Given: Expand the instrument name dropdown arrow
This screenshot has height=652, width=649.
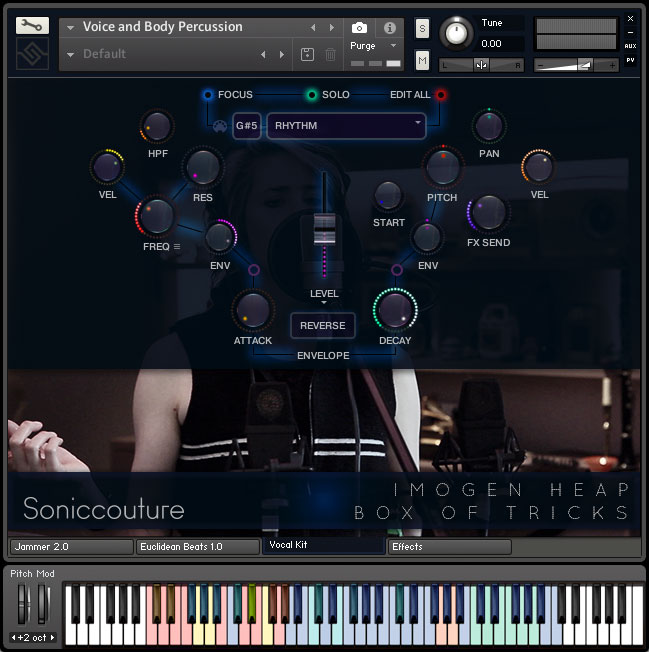Looking at the screenshot, I should point(70,28).
